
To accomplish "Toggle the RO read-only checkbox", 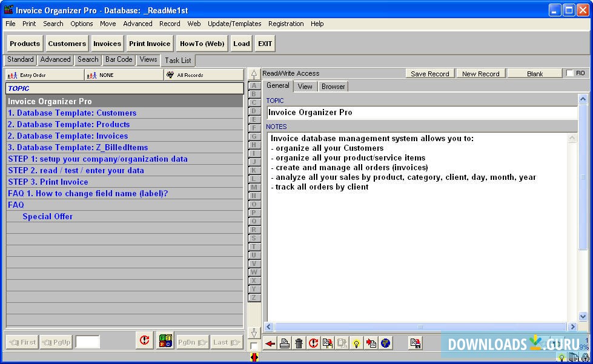I will pyautogui.click(x=570, y=73).
